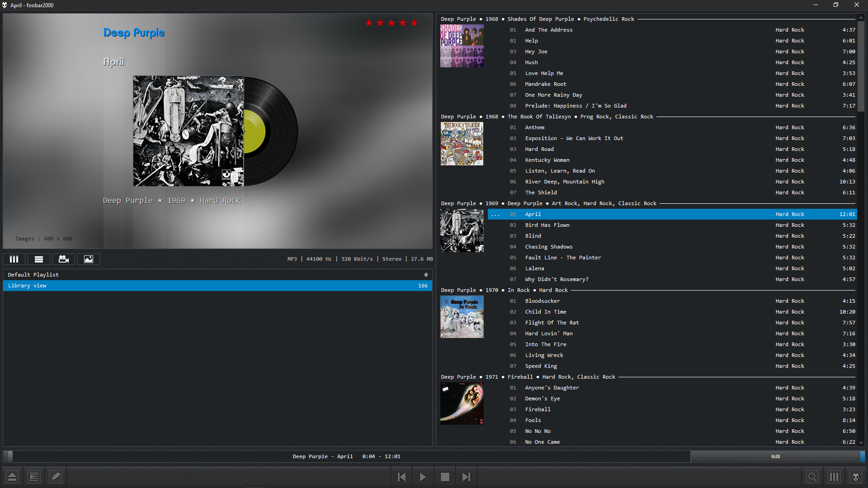Click the picture/image view icon
Viewport: 868px width, 488px height.
click(x=89, y=259)
